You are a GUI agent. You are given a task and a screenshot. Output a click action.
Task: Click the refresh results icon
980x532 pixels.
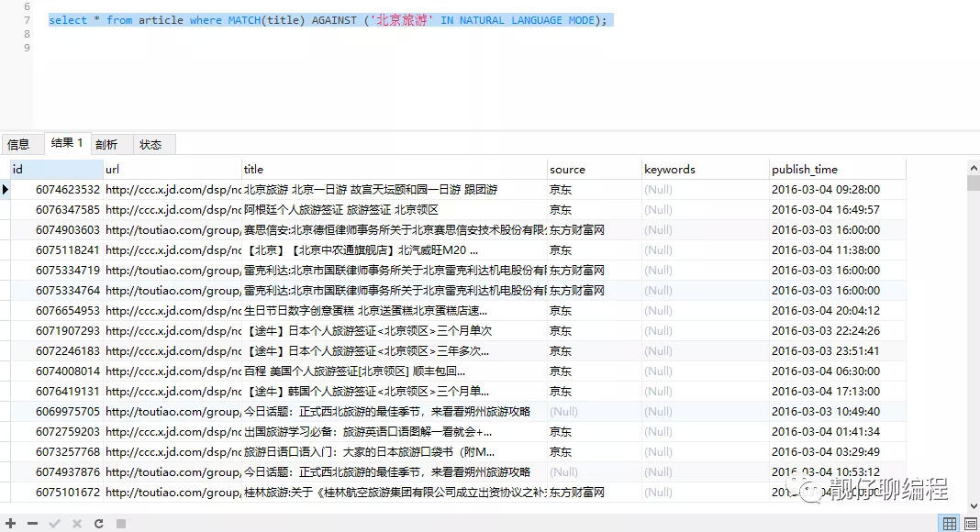pyautogui.click(x=97, y=524)
